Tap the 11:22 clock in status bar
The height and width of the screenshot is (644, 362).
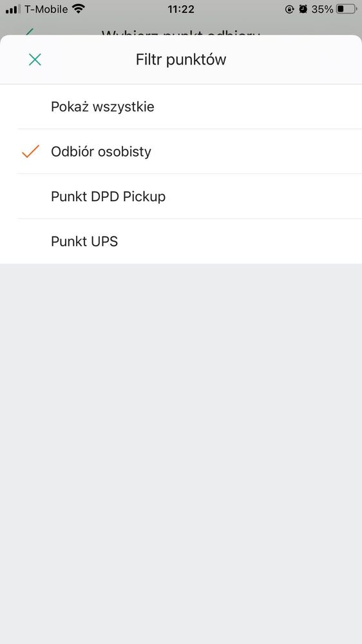pyautogui.click(x=181, y=9)
